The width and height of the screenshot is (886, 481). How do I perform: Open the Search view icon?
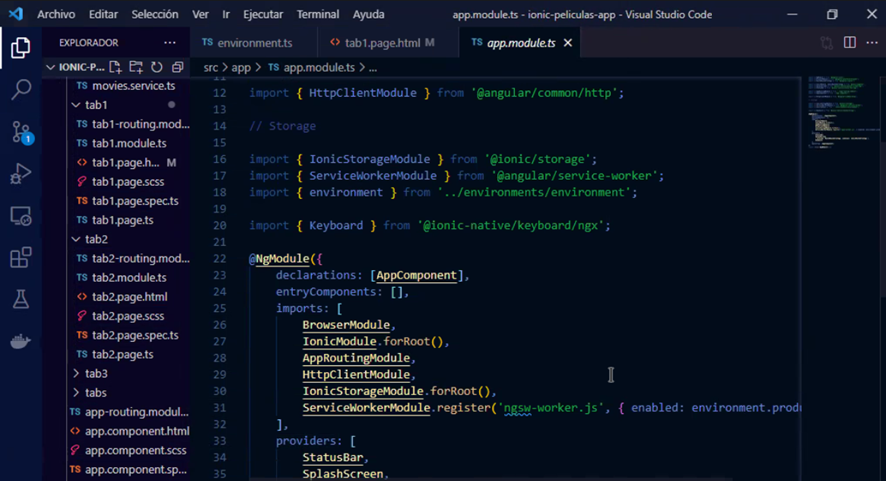(20, 89)
